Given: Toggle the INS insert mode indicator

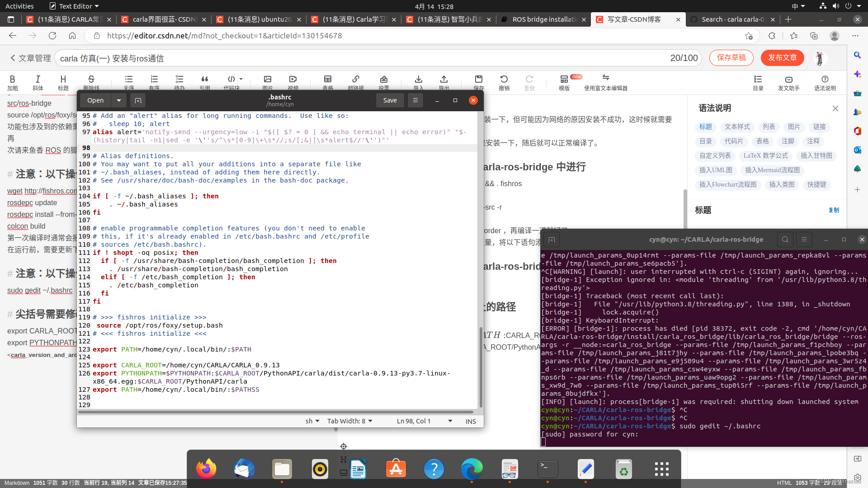Looking at the screenshot, I should [x=471, y=421].
